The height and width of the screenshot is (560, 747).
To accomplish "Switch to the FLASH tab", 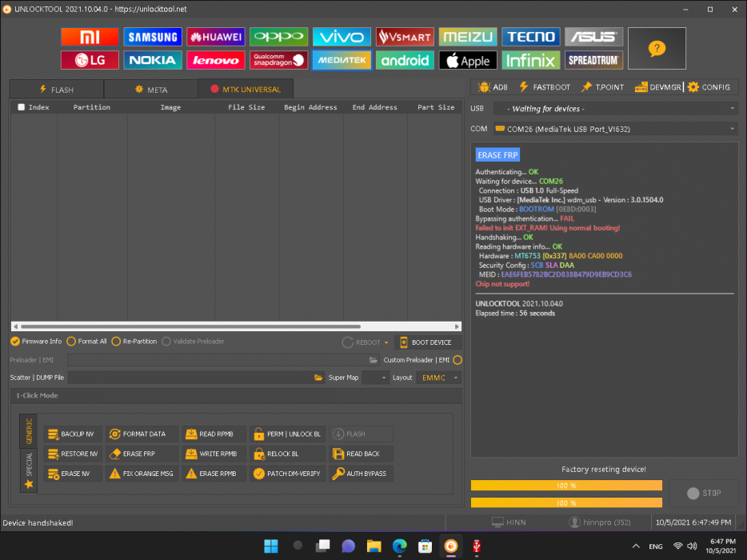I will tap(57, 89).
